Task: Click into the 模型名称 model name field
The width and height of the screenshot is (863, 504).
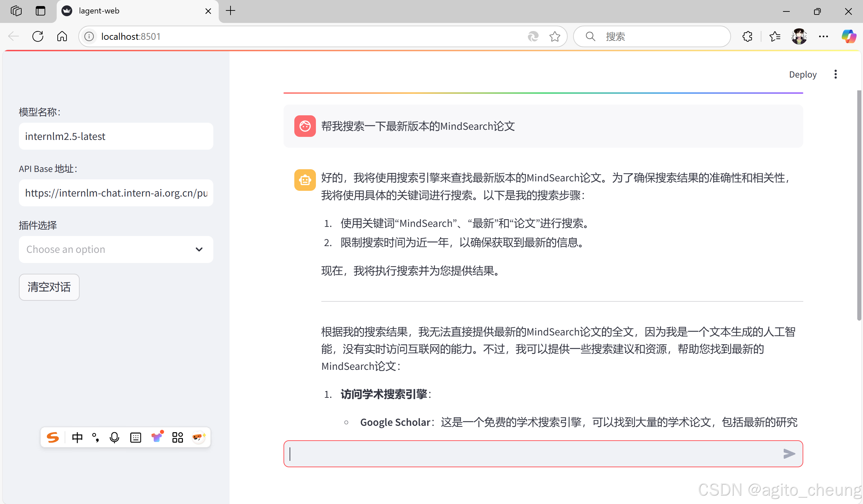Action: pyautogui.click(x=116, y=136)
